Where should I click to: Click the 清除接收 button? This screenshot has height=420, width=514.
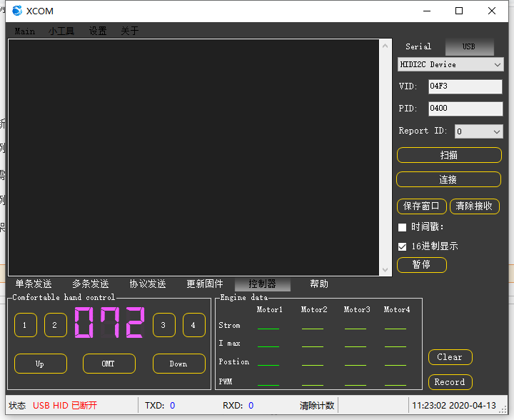(474, 206)
